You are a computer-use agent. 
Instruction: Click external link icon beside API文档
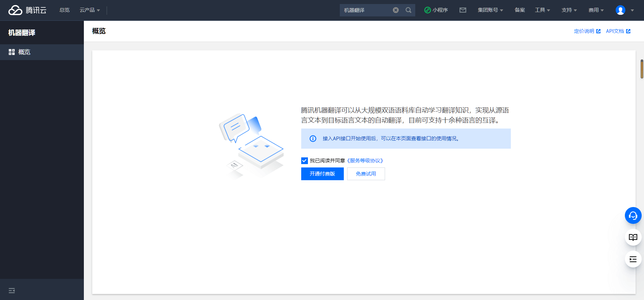click(x=628, y=31)
